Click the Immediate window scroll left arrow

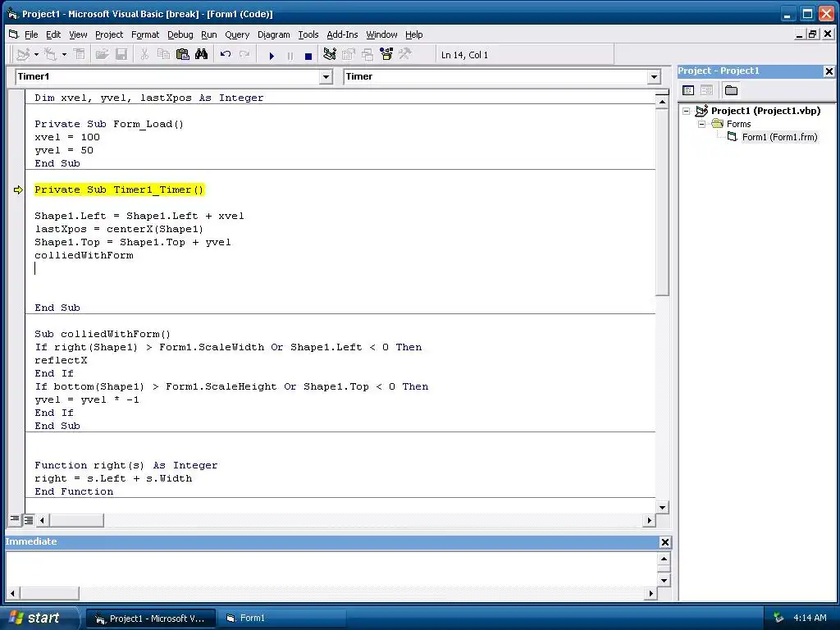point(12,593)
